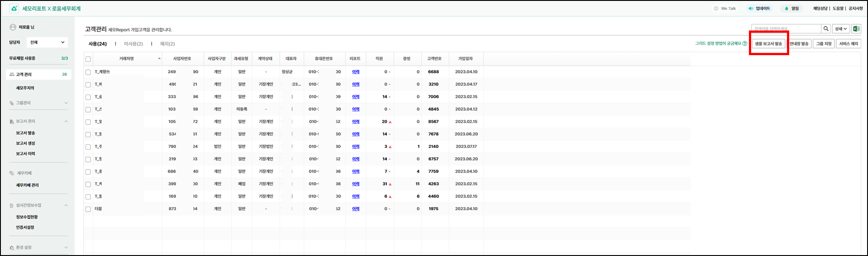Click the 세모리포트 logo icon
This screenshot has width=868, height=256.
coord(14,9)
